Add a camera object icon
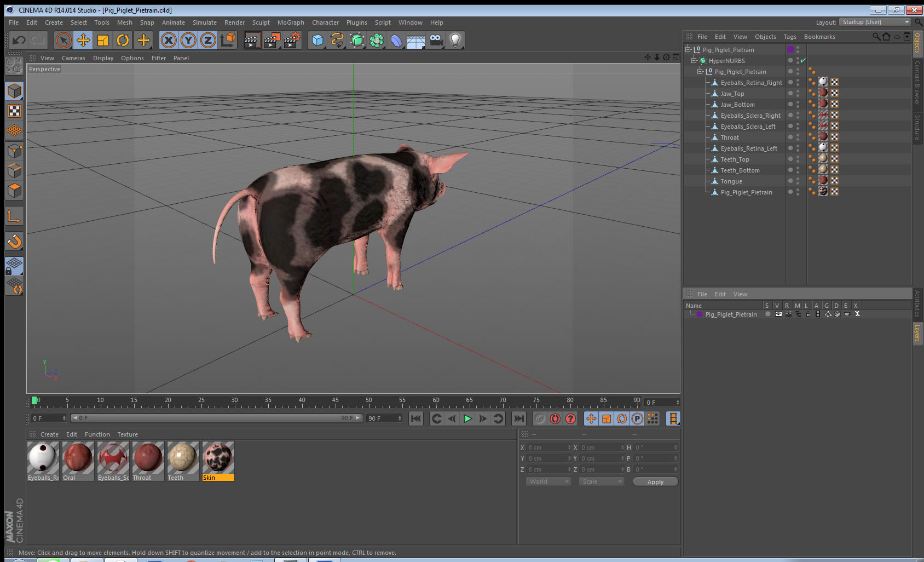 tap(436, 40)
